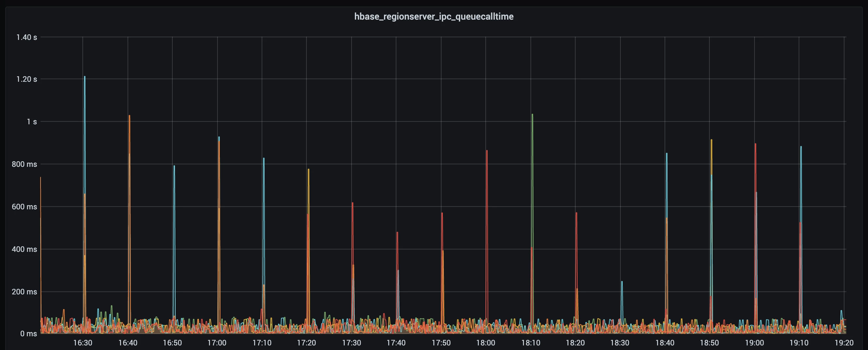
Task: Click the 0 ms y-axis label
Action: click(x=29, y=334)
